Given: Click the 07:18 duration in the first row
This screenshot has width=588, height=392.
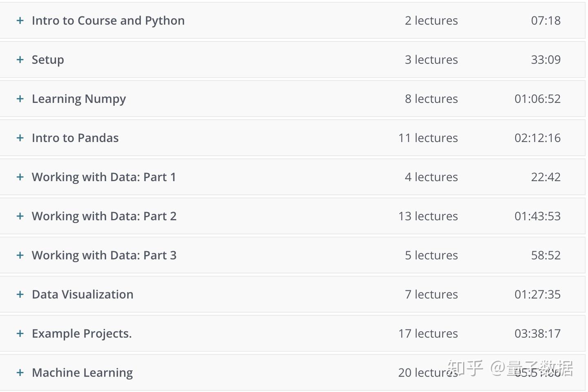Looking at the screenshot, I should click(x=546, y=20).
